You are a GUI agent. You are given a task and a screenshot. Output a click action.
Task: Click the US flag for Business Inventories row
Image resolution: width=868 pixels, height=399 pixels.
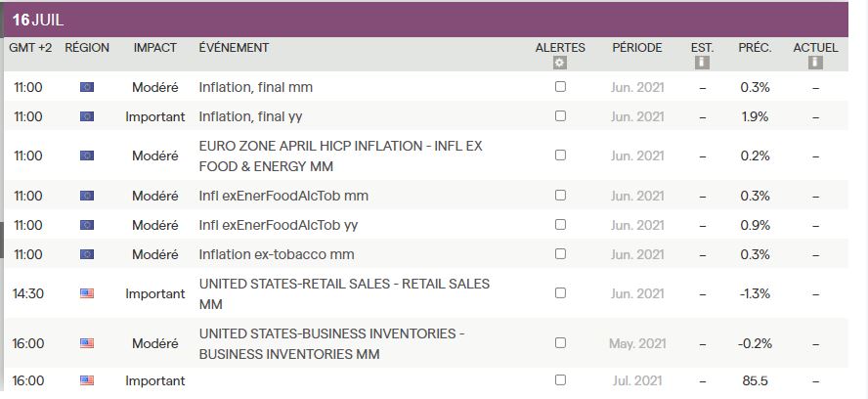pos(87,343)
